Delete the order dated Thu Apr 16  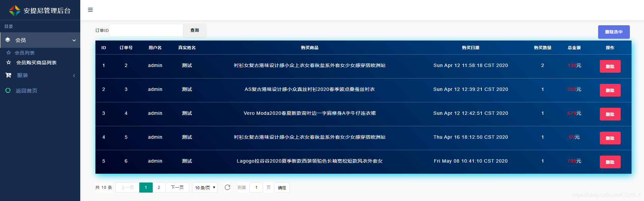[610, 138]
